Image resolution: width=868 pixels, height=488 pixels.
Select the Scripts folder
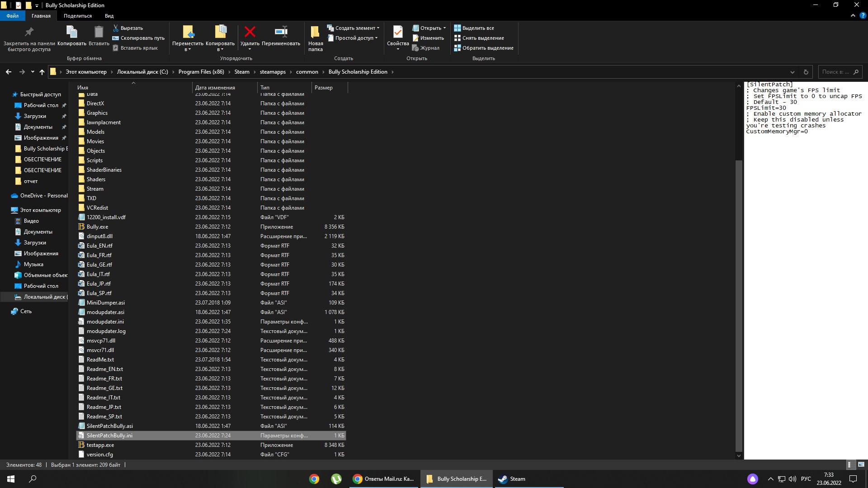coord(211,160)
